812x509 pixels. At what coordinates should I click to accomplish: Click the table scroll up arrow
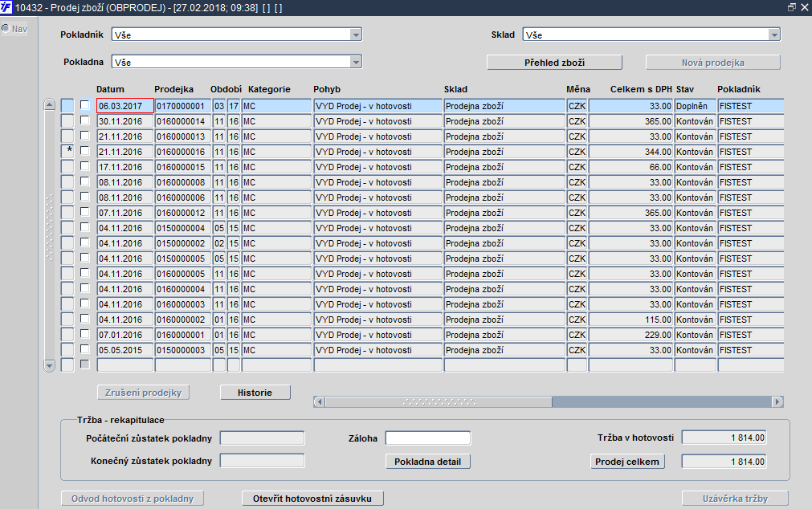click(49, 104)
